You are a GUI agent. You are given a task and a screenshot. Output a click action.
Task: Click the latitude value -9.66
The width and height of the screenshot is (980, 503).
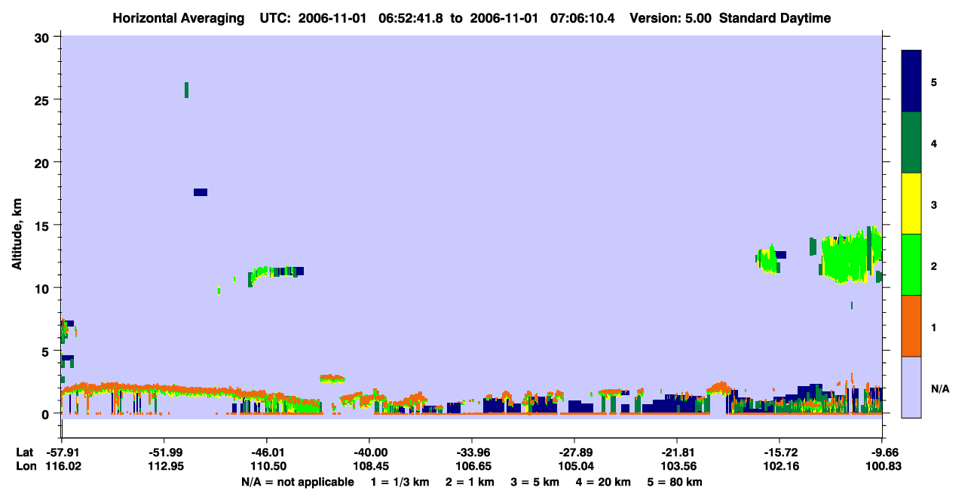(x=883, y=452)
